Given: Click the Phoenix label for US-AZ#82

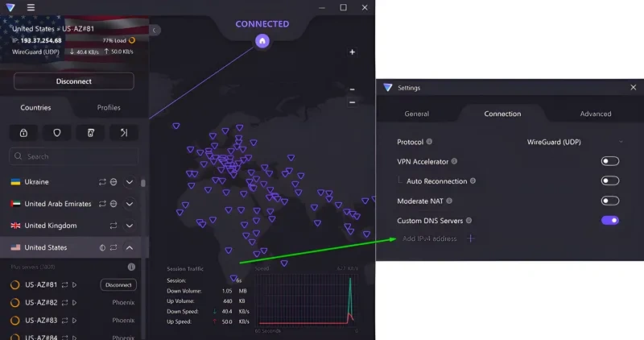Looking at the screenshot, I should [x=123, y=302].
